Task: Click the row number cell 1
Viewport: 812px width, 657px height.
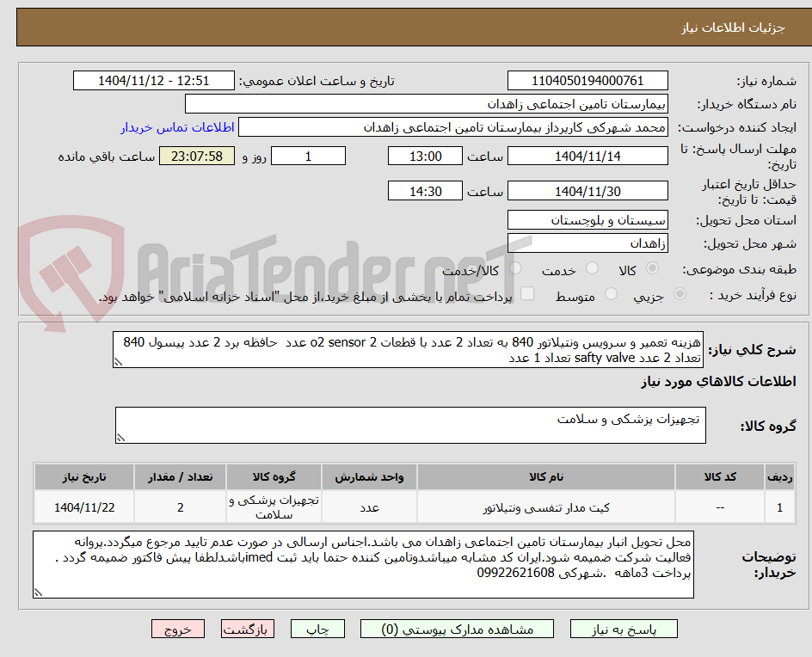Action: coord(779,507)
